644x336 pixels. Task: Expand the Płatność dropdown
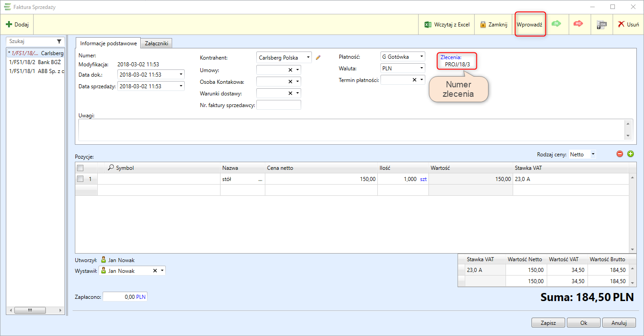[421, 57]
